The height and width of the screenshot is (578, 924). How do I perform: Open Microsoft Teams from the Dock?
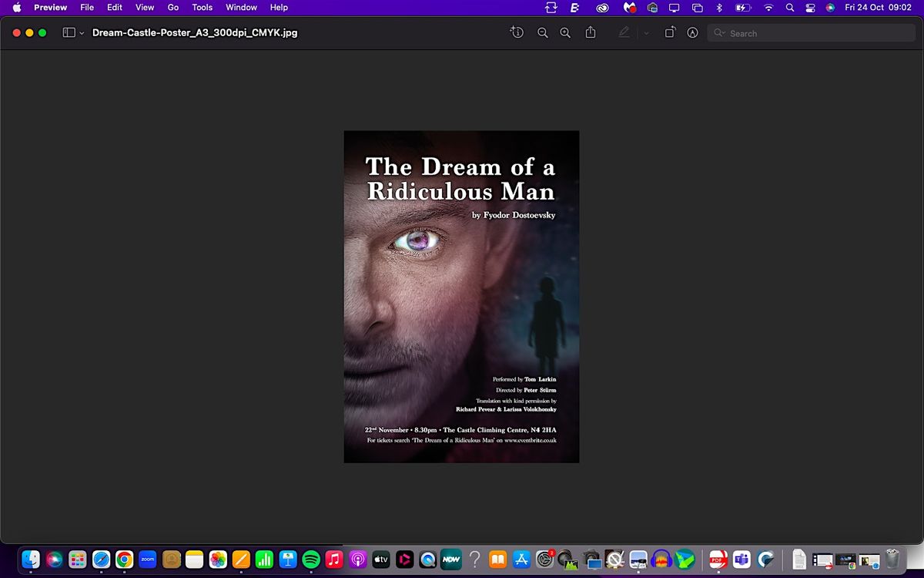(741, 560)
